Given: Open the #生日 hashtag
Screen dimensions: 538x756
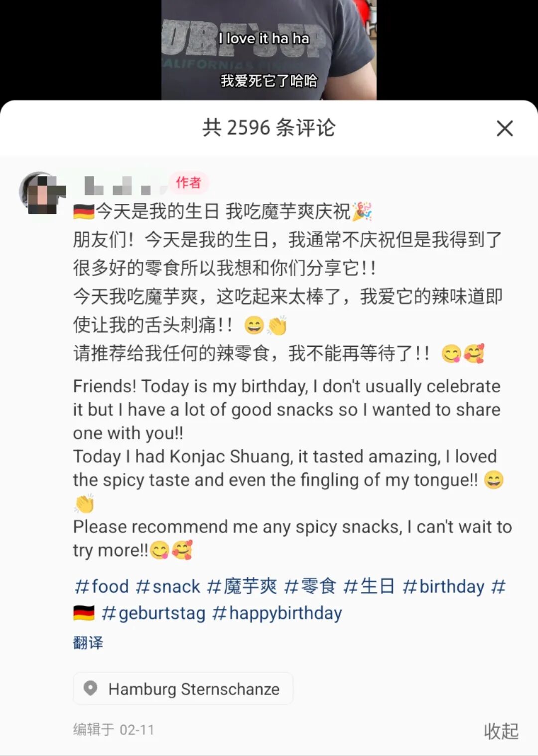Looking at the screenshot, I should pyautogui.click(x=369, y=587).
